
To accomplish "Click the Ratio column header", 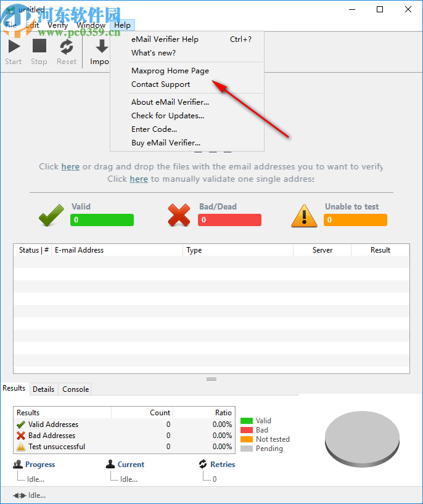I will click(204, 413).
